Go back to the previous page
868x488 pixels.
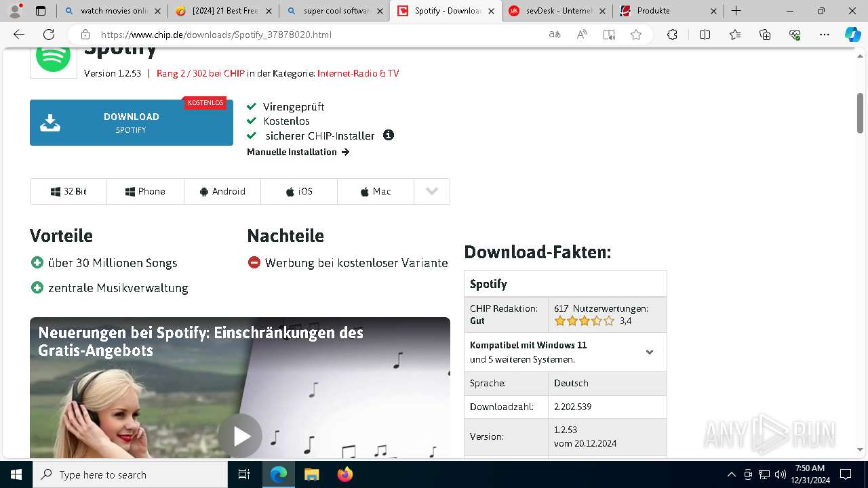[x=19, y=35]
